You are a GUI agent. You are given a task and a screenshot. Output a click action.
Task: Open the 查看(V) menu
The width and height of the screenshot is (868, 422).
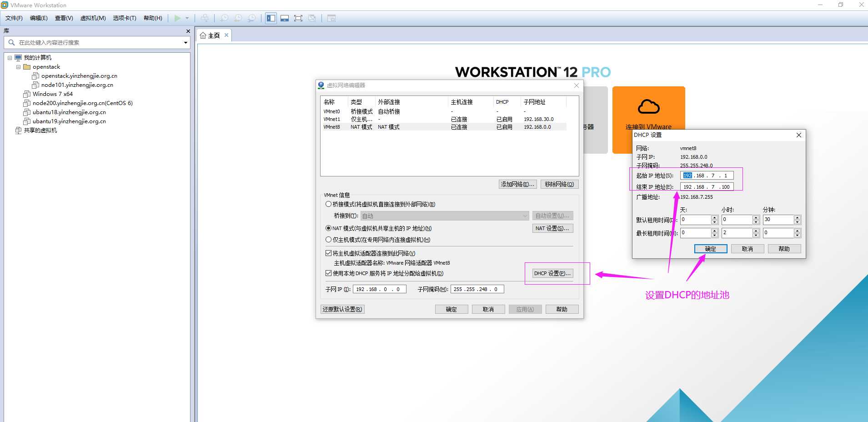pos(64,18)
